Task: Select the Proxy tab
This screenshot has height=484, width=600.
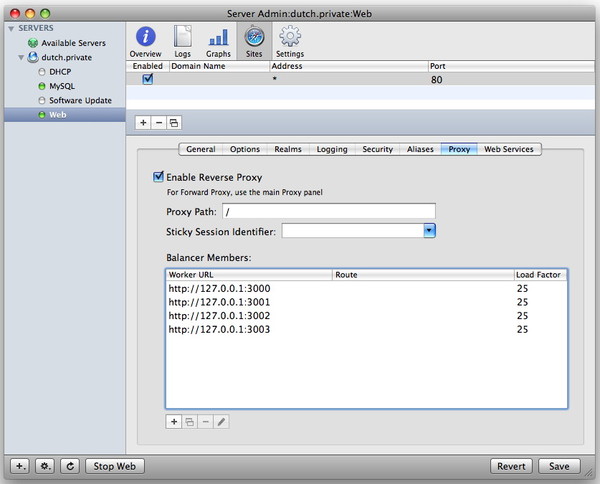Action: coord(459,149)
